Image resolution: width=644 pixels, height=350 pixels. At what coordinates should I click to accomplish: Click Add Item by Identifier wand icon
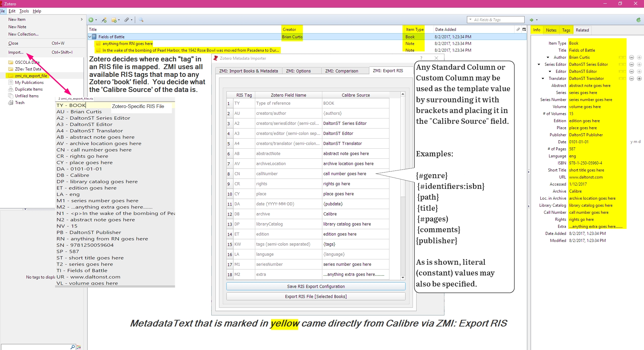pos(104,20)
